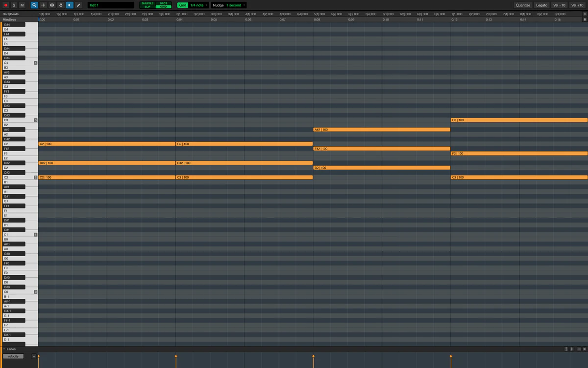Click the velocity stalk at bar 3
588x368 pixels.
click(176, 361)
